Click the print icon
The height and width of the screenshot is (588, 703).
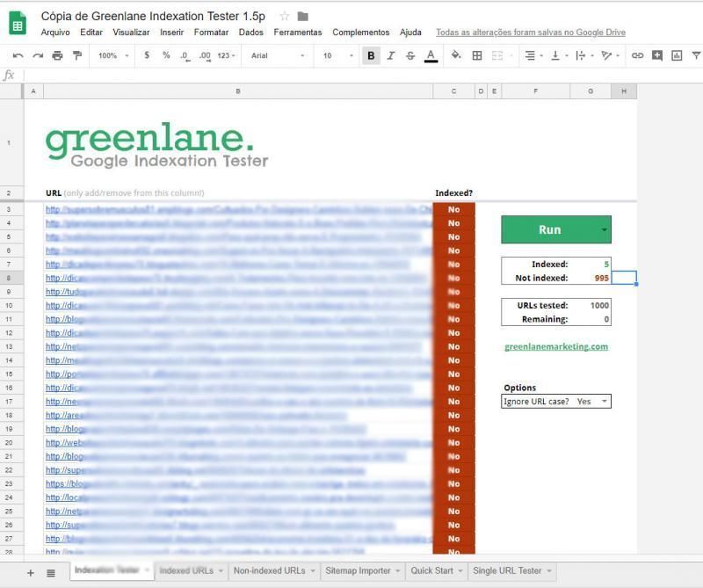[x=57, y=55]
